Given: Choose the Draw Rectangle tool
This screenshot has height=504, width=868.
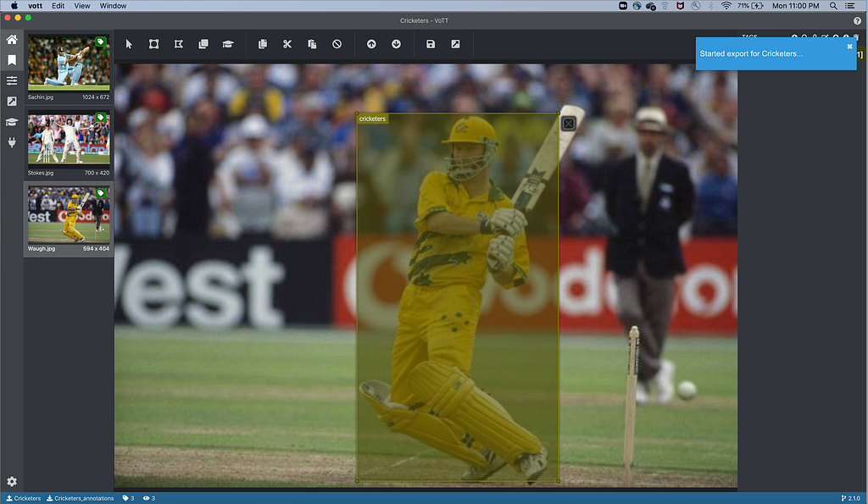Looking at the screenshot, I should pos(154,44).
